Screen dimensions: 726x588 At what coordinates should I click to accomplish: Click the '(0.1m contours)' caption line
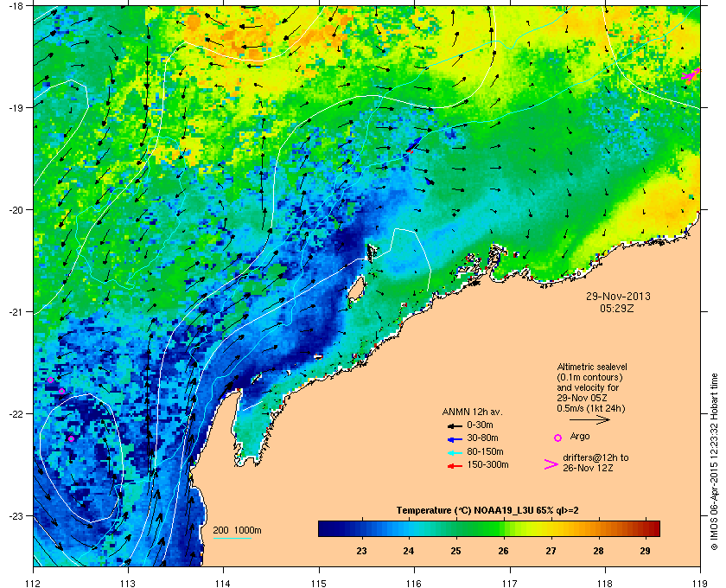pos(589,377)
